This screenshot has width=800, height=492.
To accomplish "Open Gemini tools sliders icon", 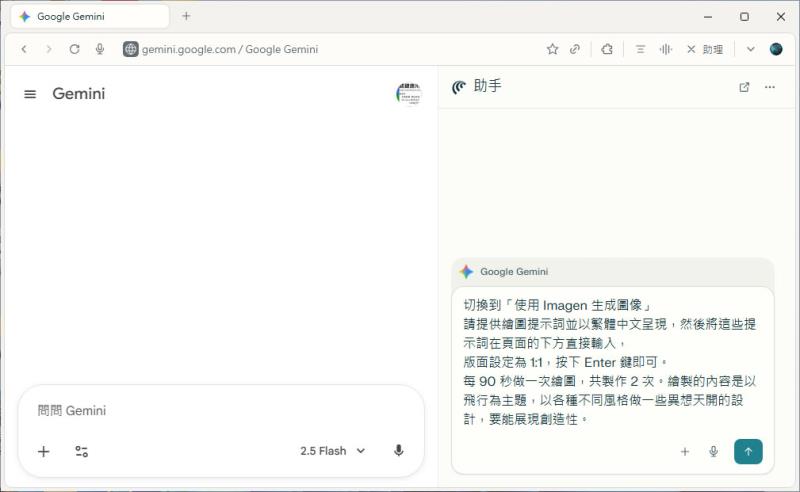I will click(x=82, y=451).
